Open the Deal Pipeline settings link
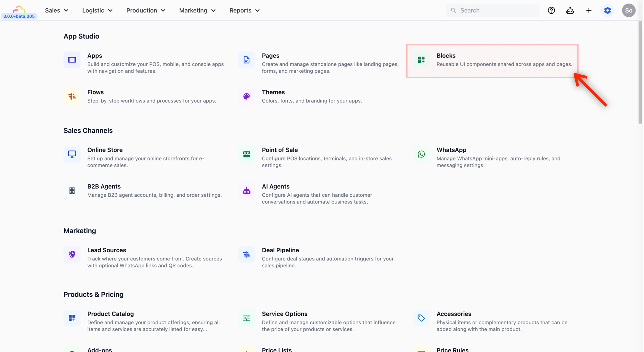 (280, 250)
